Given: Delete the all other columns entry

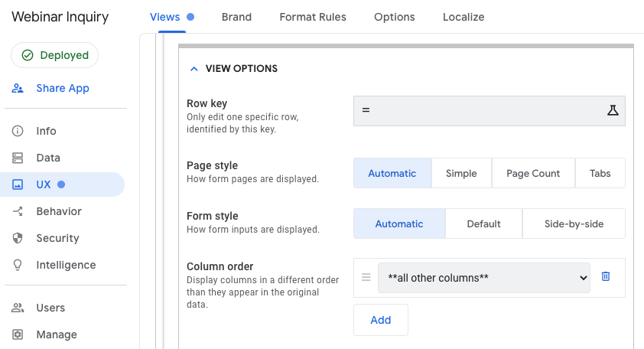Looking at the screenshot, I should (606, 277).
